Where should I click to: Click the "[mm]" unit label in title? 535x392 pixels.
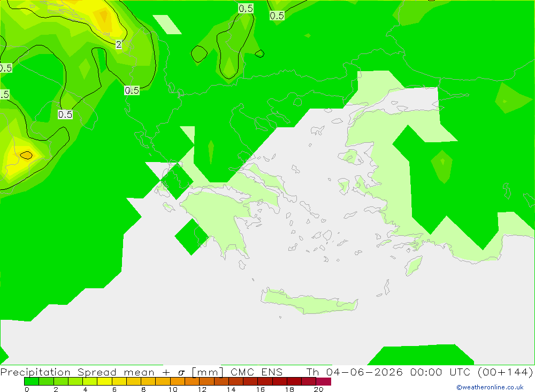coord(208,372)
